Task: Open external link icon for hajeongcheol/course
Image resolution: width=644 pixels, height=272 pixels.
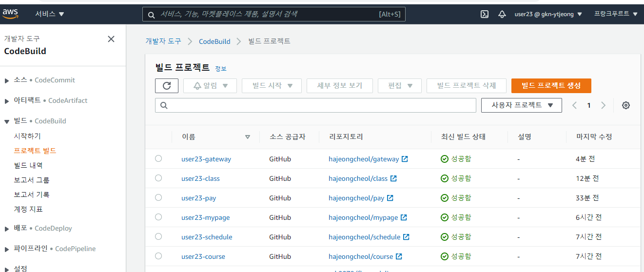Action: (x=399, y=256)
